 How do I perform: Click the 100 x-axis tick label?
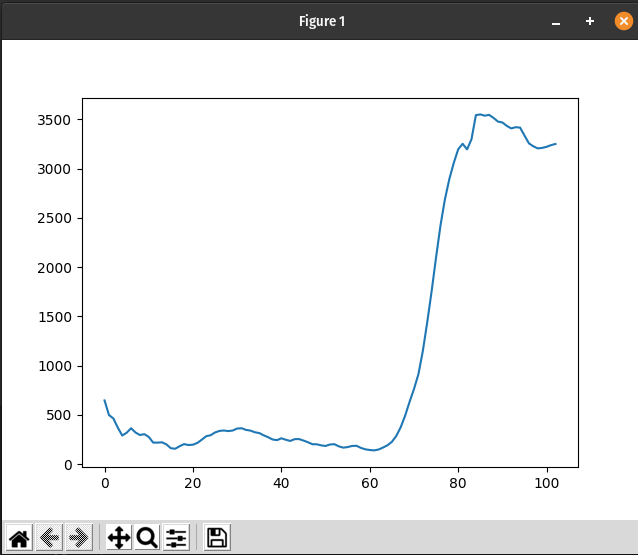[x=546, y=483]
